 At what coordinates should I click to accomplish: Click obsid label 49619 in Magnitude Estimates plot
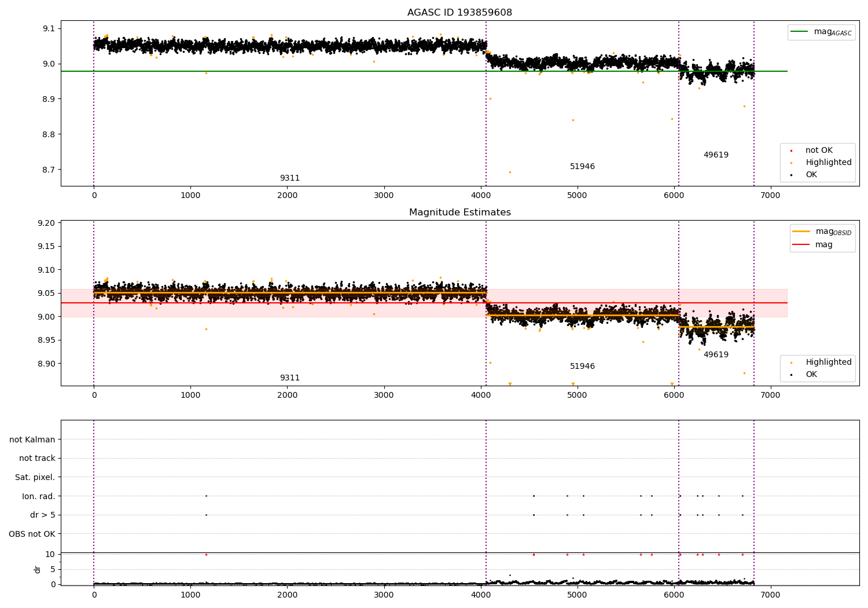716,355
